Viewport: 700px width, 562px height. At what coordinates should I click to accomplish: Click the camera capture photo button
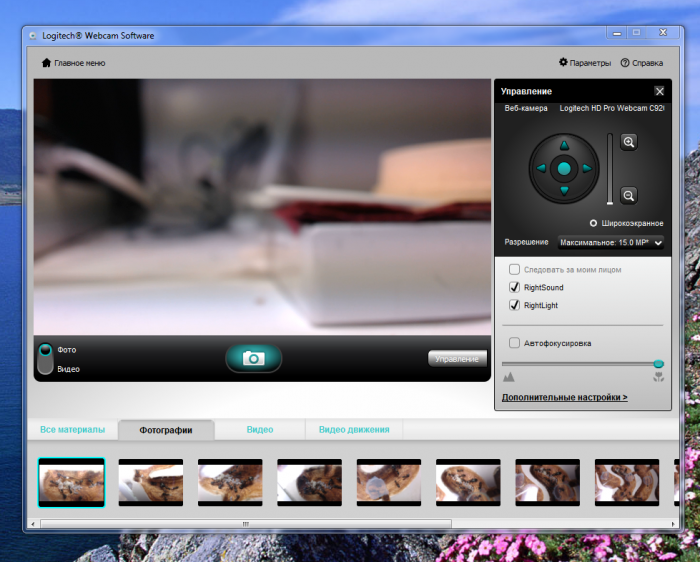[x=253, y=358]
